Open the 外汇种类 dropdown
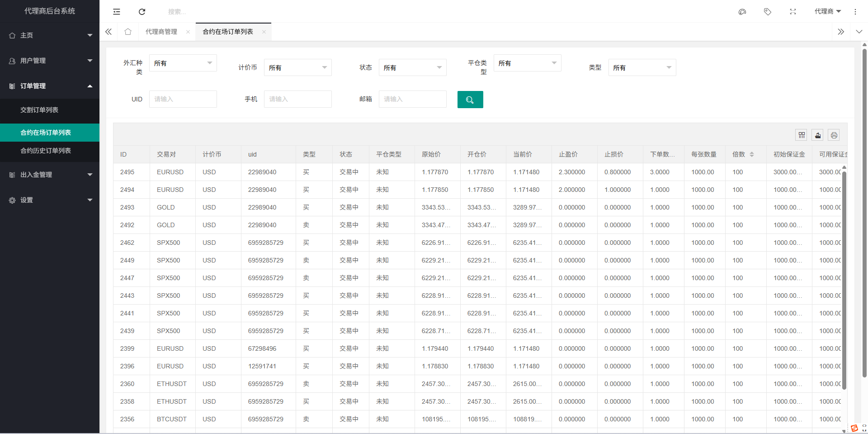Screen dimensions: 868x434 pyautogui.click(x=183, y=63)
